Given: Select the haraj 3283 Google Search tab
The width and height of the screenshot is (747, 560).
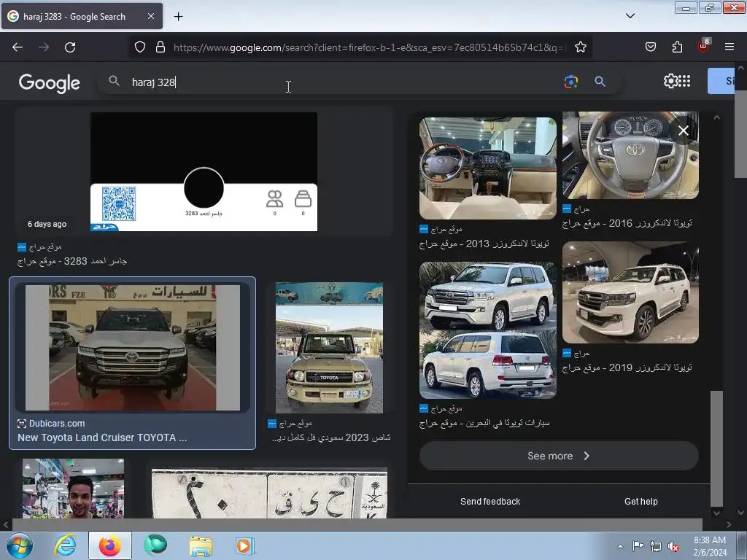Looking at the screenshot, I should coord(82,16).
